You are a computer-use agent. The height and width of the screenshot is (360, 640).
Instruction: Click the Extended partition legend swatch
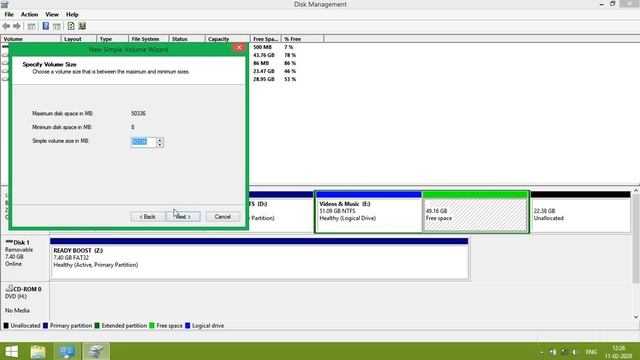point(97,326)
